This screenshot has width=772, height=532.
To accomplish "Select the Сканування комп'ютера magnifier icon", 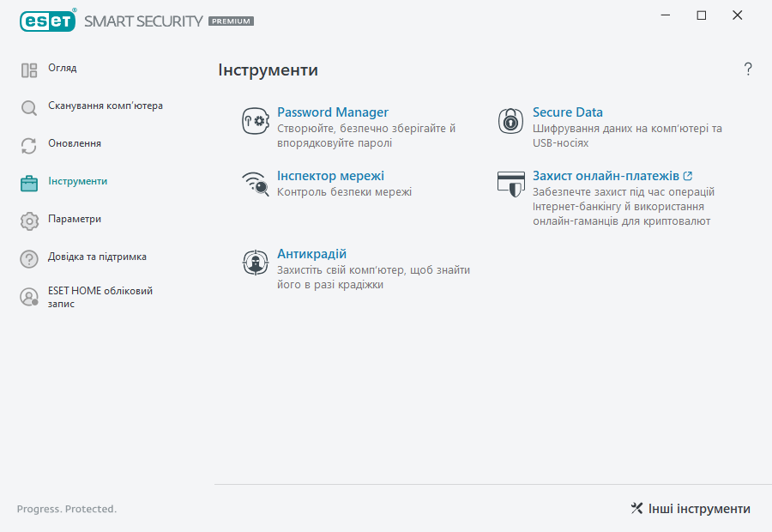I will pos(28,106).
